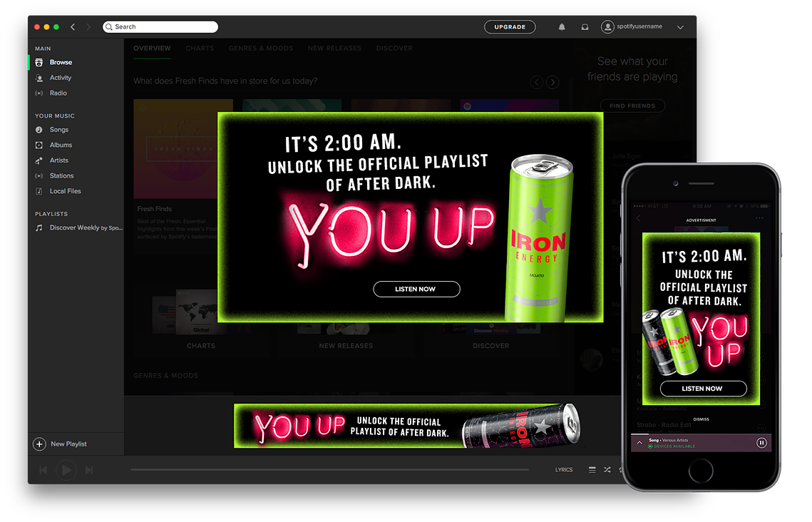Screen dimensions: 812x522
Task: Click the desktop playback progress bar
Action: click(329, 470)
